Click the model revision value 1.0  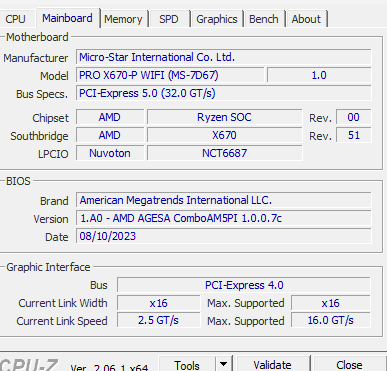[x=319, y=75]
